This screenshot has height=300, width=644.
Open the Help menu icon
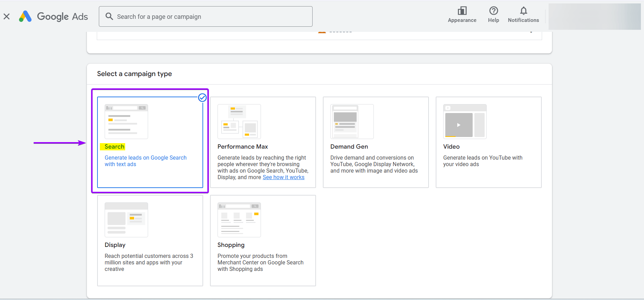pos(493,11)
